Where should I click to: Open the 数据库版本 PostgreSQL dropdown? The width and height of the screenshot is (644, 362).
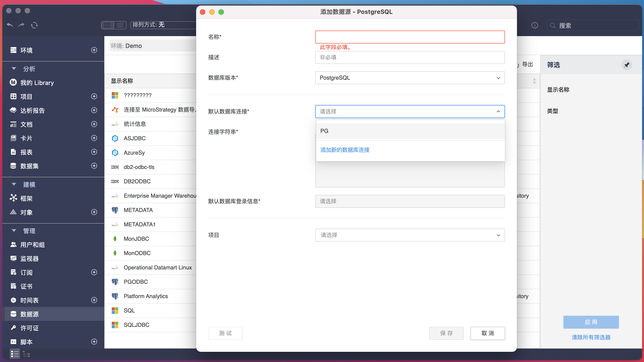(410, 78)
